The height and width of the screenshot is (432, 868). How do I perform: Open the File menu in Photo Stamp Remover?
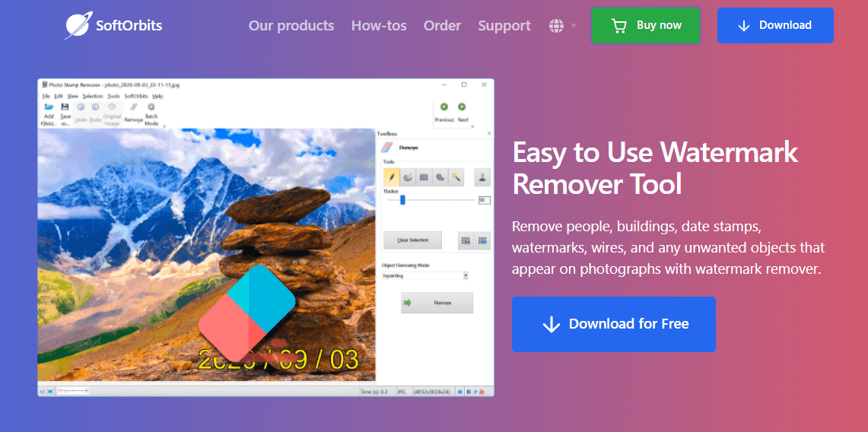[46, 97]
